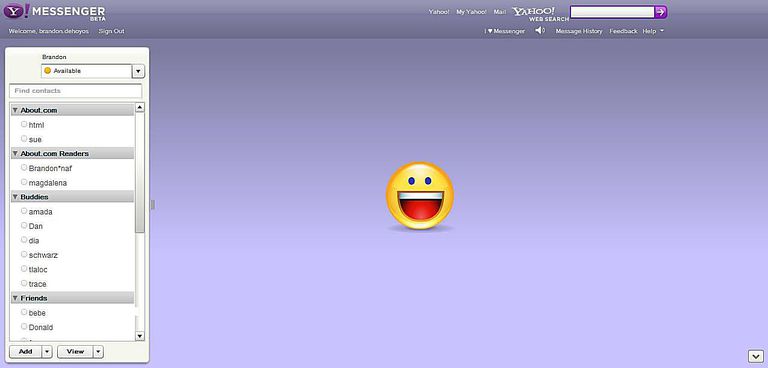The height and width of the screenshot is (368, 768).
Task: Collapse the About.com Readers group
Action: (15, 153)
